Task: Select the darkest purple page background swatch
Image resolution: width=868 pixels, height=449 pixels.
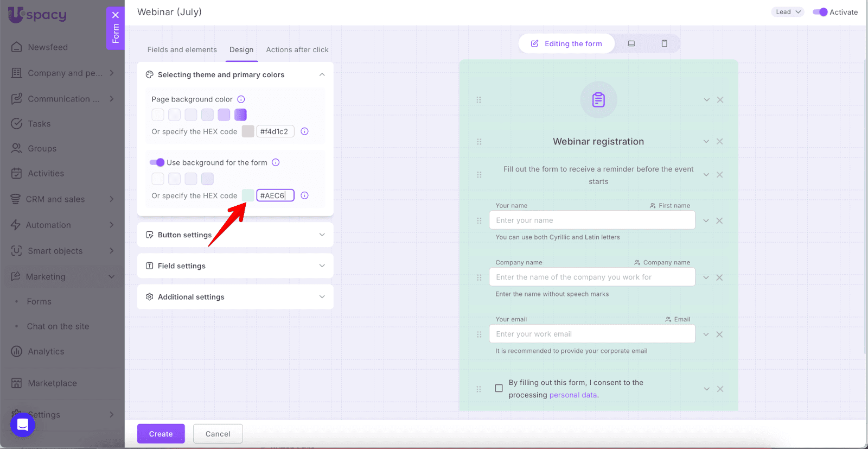Action: (240, 115)
